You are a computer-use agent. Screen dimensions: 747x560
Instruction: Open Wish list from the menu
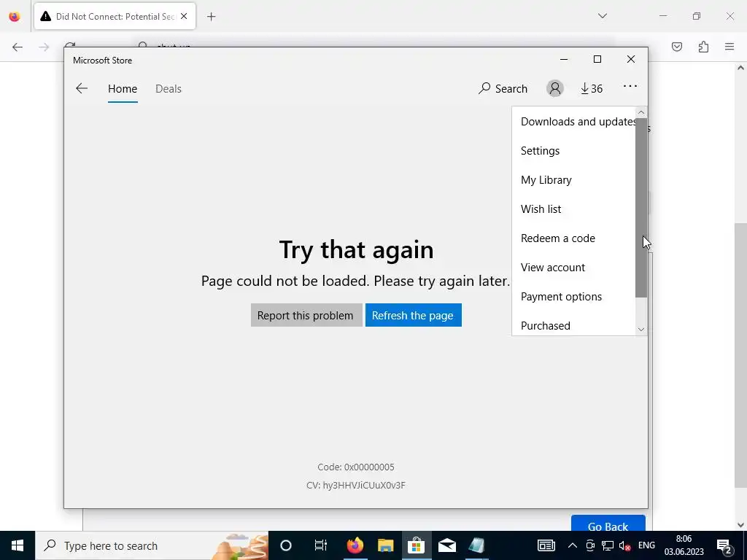click(x=573, y=209)
